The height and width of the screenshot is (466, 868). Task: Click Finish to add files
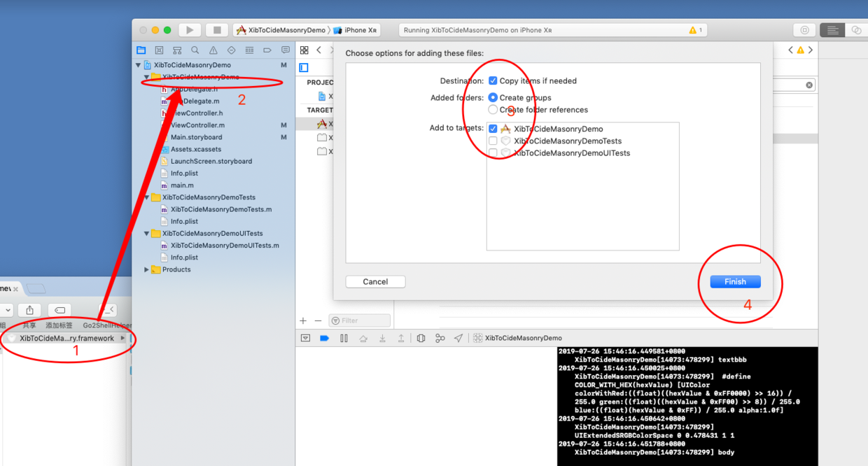[x=735, y=281]
